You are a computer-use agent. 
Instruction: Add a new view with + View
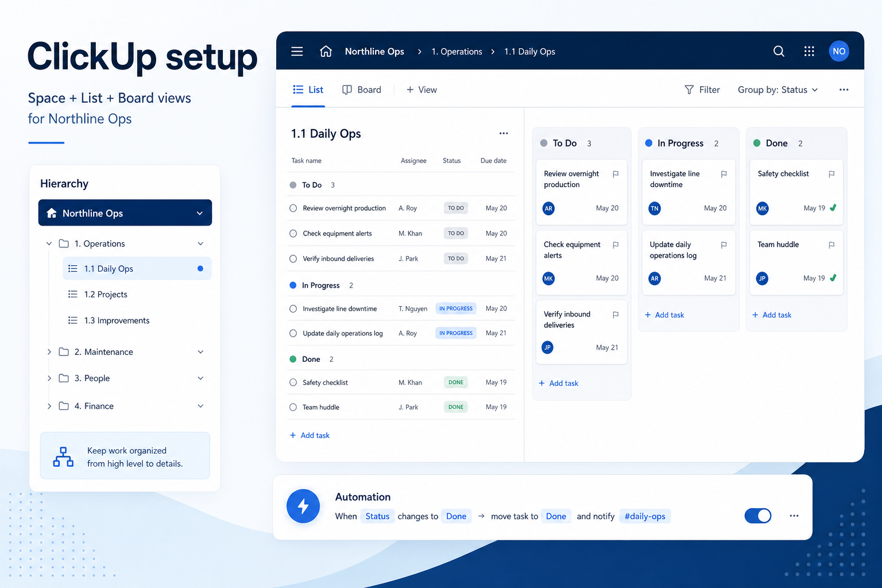[421, 90]
